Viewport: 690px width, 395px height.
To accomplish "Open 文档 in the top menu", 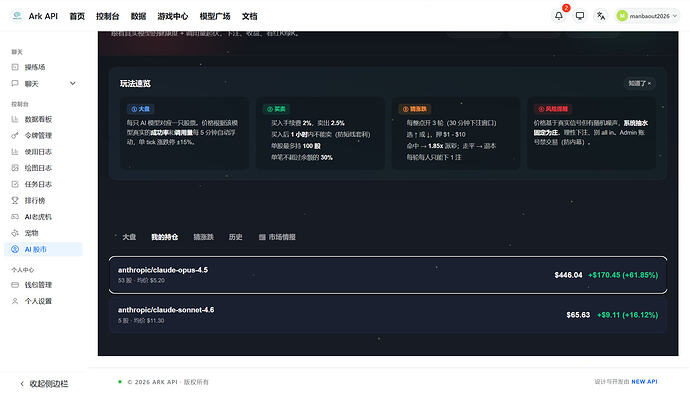I will [250, 16].
